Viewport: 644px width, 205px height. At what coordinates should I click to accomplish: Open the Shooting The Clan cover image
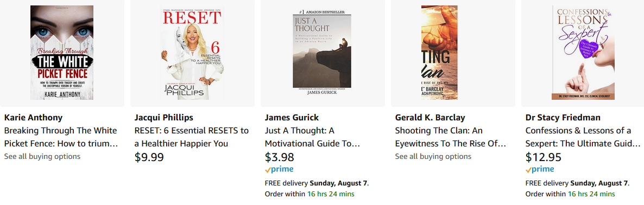point(439,53)
